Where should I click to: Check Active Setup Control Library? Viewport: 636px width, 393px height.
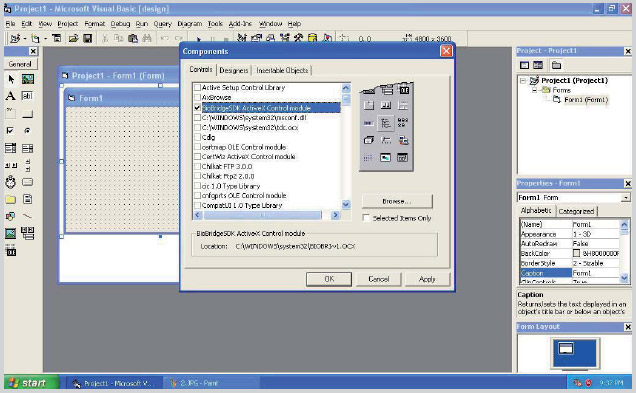[x=198, y=88]
